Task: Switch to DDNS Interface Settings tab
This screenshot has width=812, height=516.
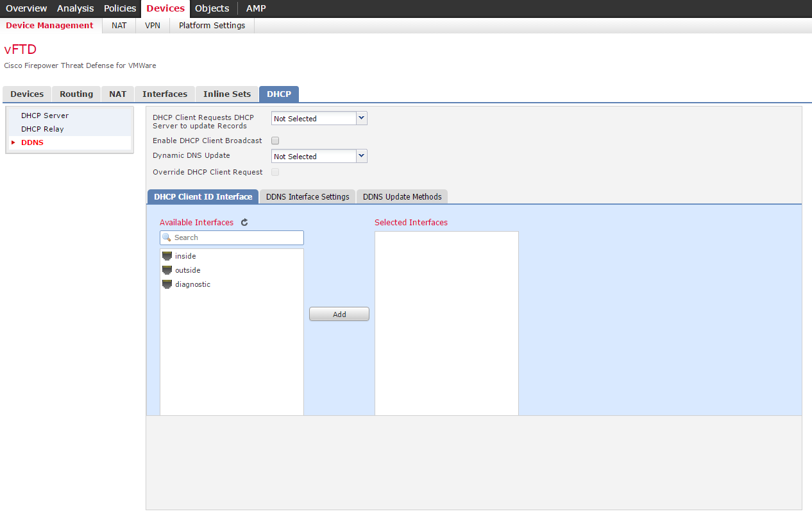Action: [307, 196]
